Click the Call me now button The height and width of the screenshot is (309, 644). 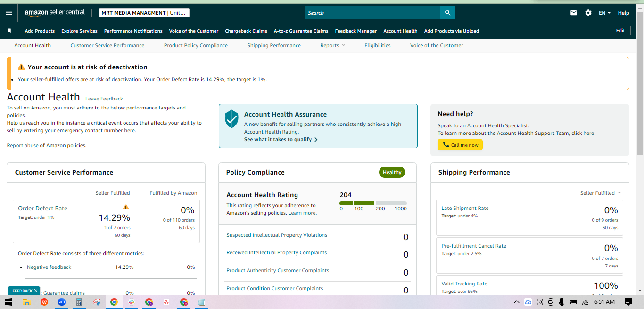click(x=460, y=145)
